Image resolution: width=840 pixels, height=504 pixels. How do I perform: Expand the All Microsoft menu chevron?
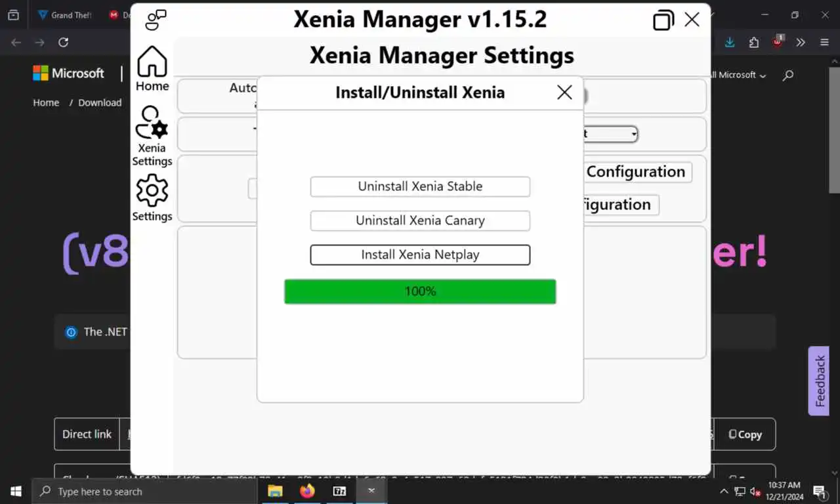coord(763,75)
